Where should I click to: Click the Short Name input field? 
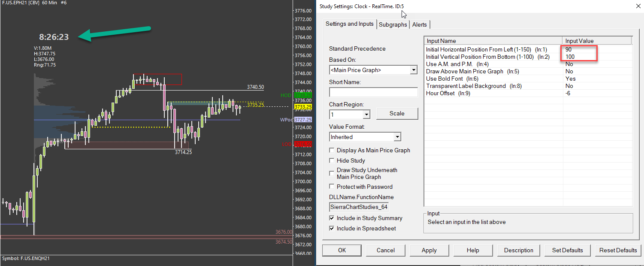coord(373,92)
